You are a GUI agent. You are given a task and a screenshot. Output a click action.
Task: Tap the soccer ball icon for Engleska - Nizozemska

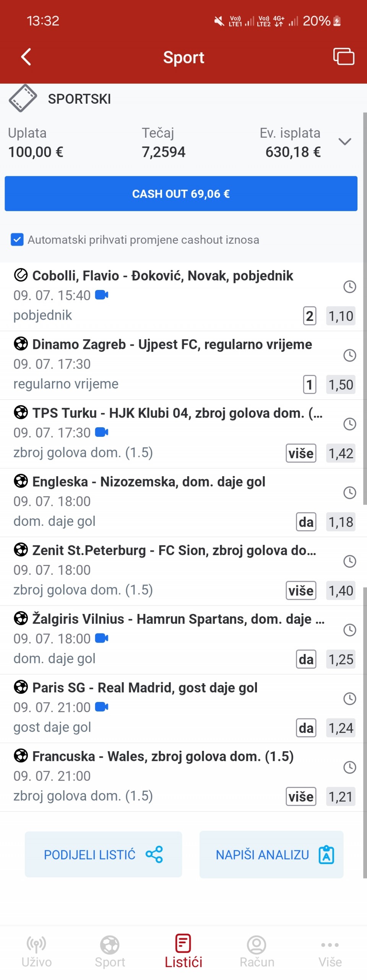pyautogui.click(x=21, y=481)
